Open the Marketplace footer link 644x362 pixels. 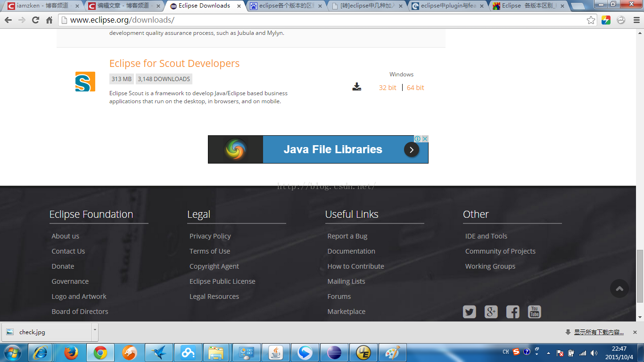coord(347,312)
